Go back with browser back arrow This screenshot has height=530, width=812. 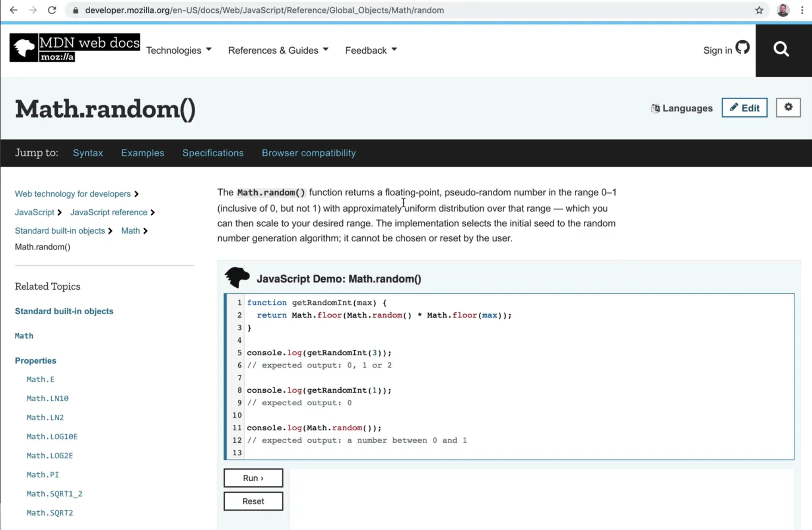pyautogui.click(x=14, y=10)
